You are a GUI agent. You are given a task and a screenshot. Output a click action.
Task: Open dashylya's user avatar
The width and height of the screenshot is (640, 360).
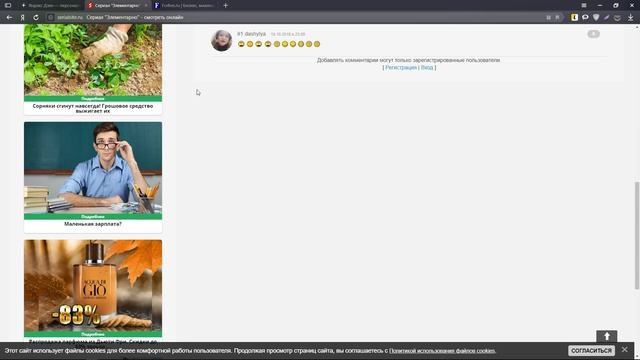coord(222,40)
